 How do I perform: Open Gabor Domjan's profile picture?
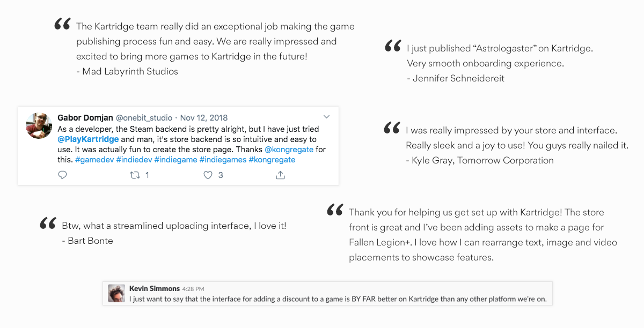[39, 126]
